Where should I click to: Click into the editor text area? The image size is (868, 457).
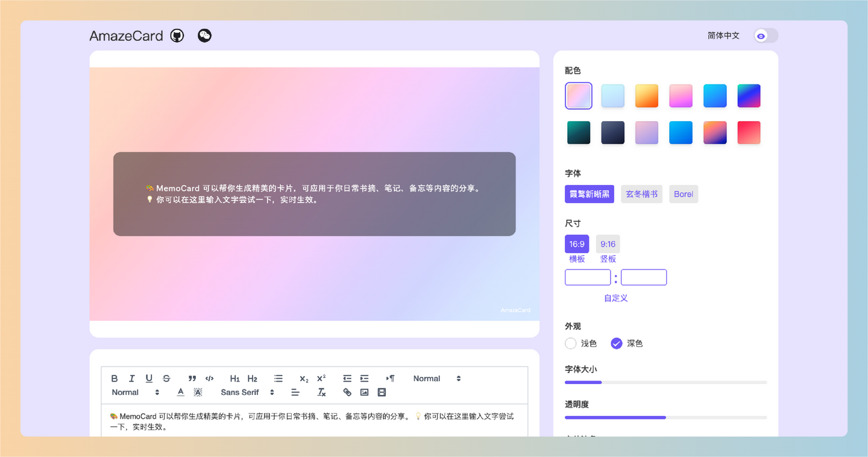click(x=315, y=421)
